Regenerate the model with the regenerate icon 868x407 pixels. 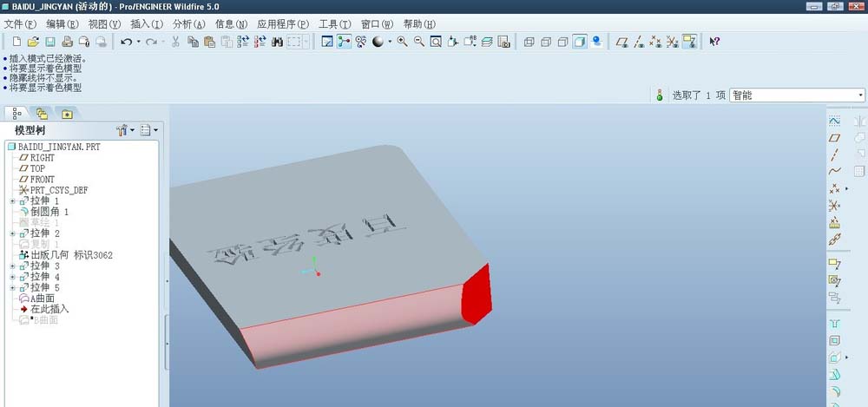click(243, 42)
